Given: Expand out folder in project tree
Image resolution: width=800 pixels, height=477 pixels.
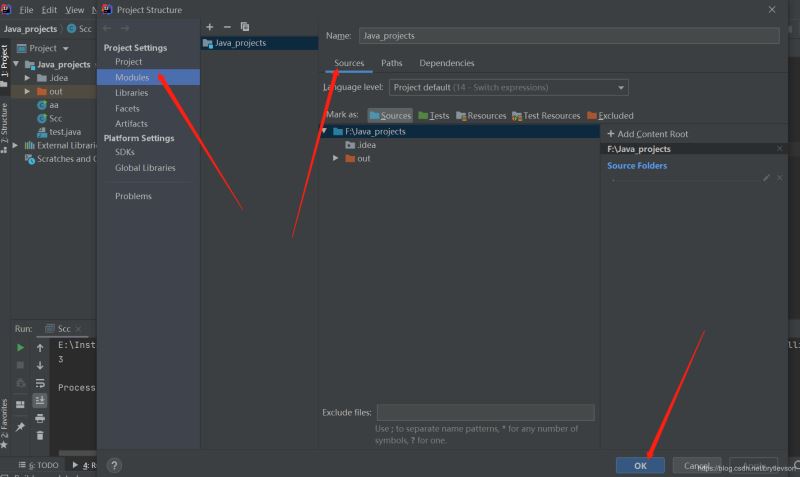Looking at the screenshot, I should 27,91.
